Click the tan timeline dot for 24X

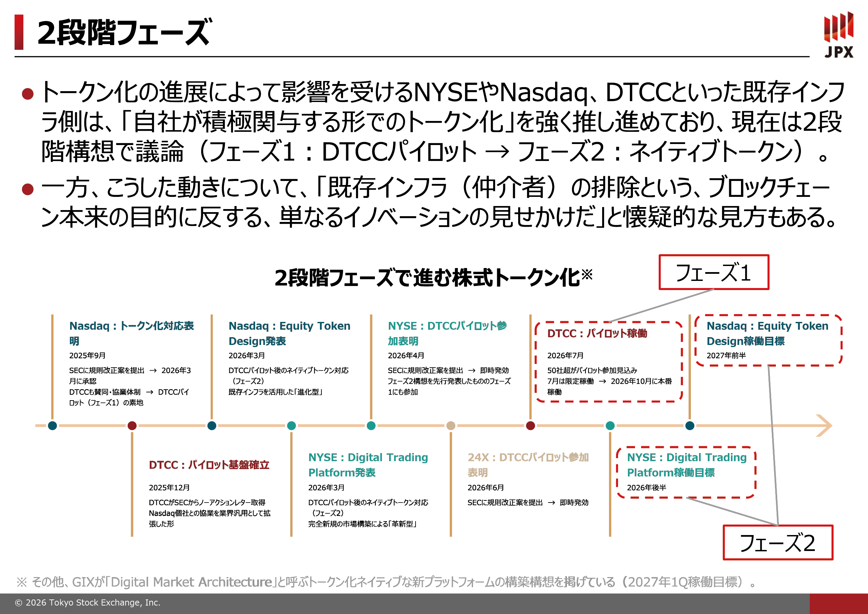[x=451, y=426]
